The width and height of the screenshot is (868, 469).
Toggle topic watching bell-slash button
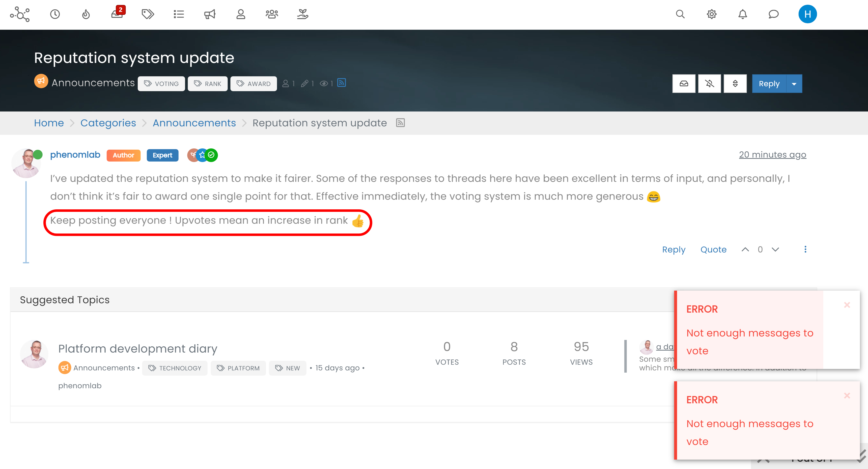(709, 83)
